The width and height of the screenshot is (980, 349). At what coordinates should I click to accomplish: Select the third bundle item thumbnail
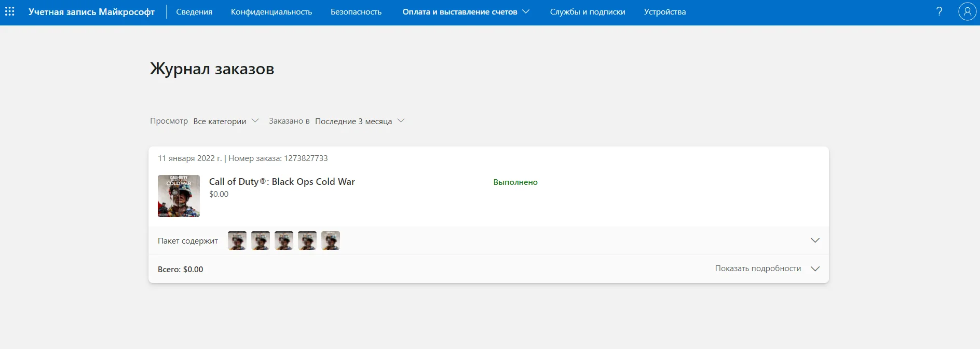point(284,240)
